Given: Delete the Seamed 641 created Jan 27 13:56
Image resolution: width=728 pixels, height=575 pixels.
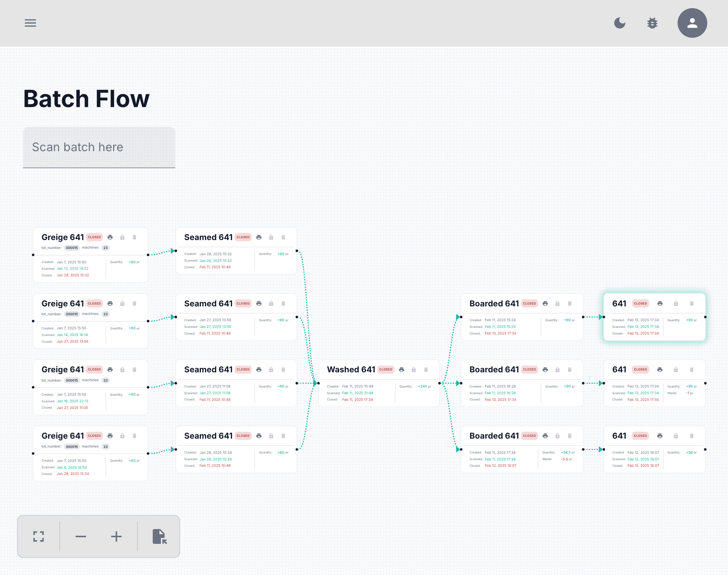Looking at the screenshot, I should tap(283, 303).
